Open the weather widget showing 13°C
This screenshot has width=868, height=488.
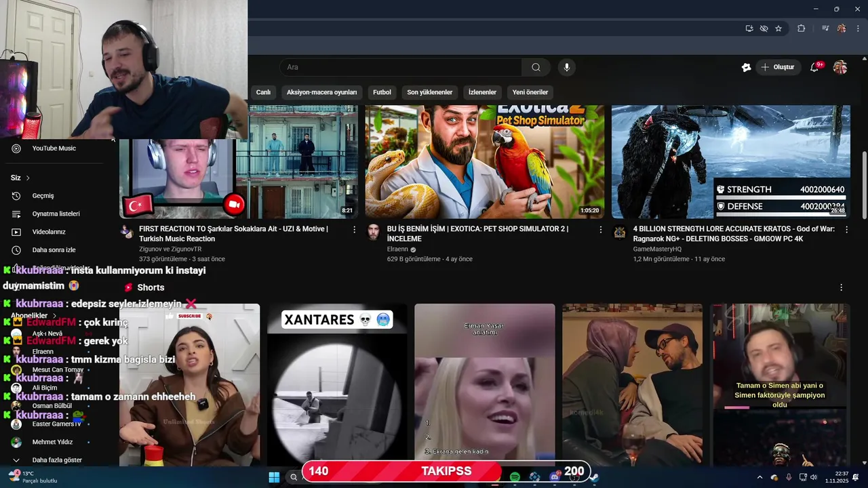[33, 477]
